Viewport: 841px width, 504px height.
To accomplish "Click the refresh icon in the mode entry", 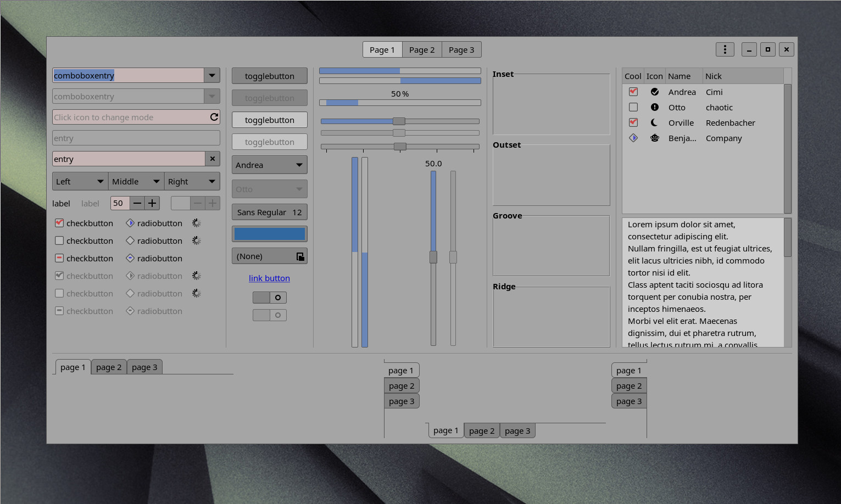I will point(214,117).
